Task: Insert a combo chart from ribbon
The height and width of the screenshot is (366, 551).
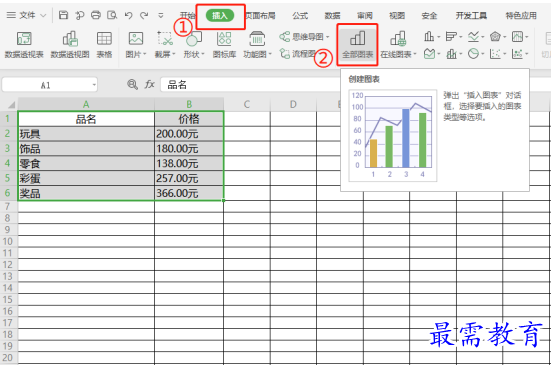Action: (451, 54)
